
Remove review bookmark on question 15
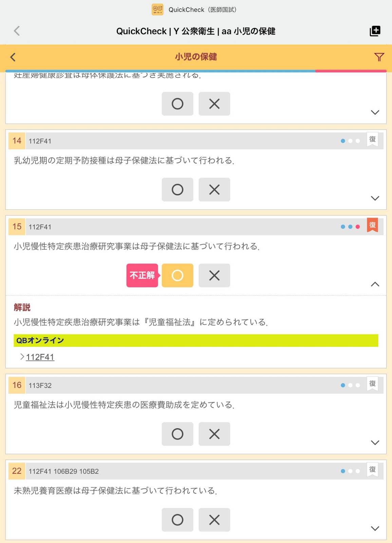coord(372,225)
